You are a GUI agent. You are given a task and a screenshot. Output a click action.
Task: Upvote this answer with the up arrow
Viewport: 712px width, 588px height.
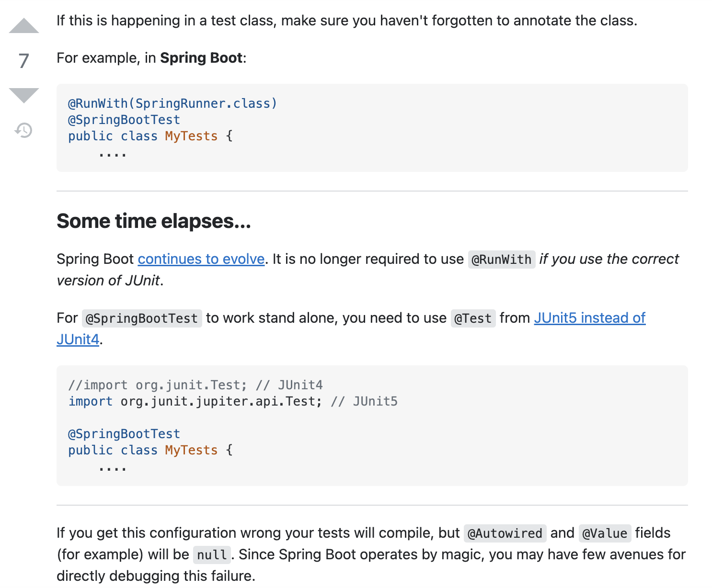(24, 25)
